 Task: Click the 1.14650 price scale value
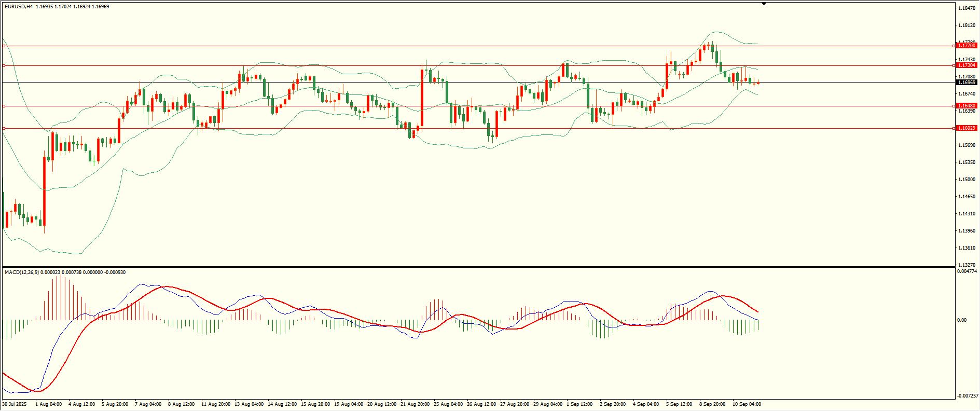967,197
